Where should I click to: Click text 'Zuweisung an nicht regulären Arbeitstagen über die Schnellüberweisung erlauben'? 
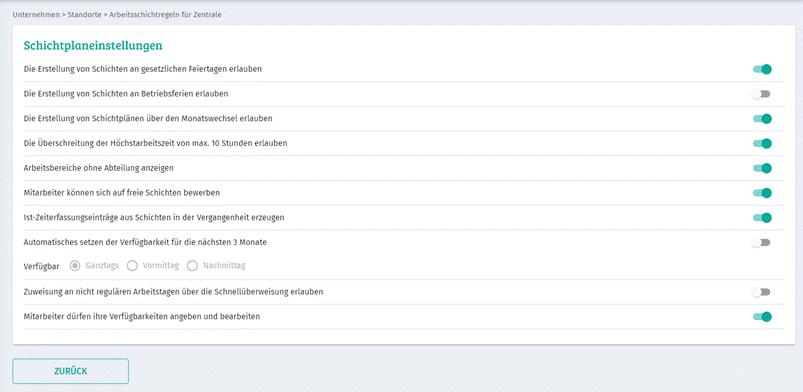pos(173,292)
